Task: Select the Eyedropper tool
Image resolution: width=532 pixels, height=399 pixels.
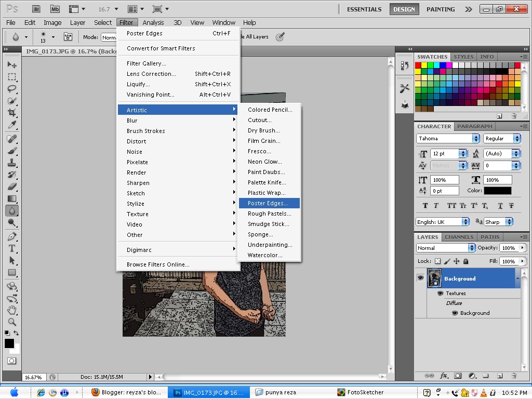Action: [x=12, y=125]
